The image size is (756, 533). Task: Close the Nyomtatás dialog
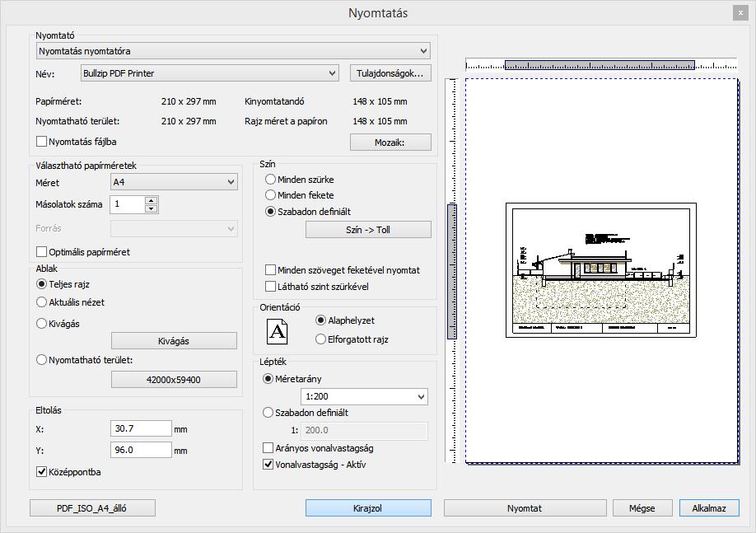pos(740,13)
